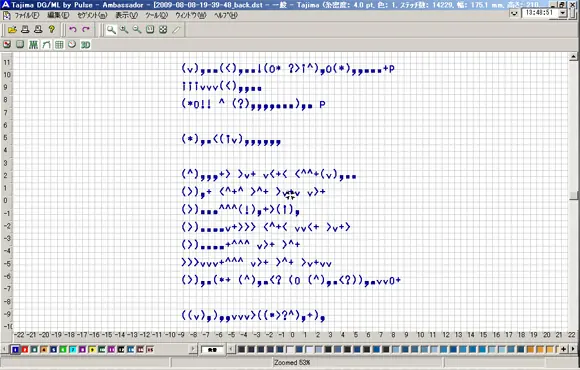Click the second printer icon in toolbar
This screenshot has width=580, height=370.
[x=38, y=30]
